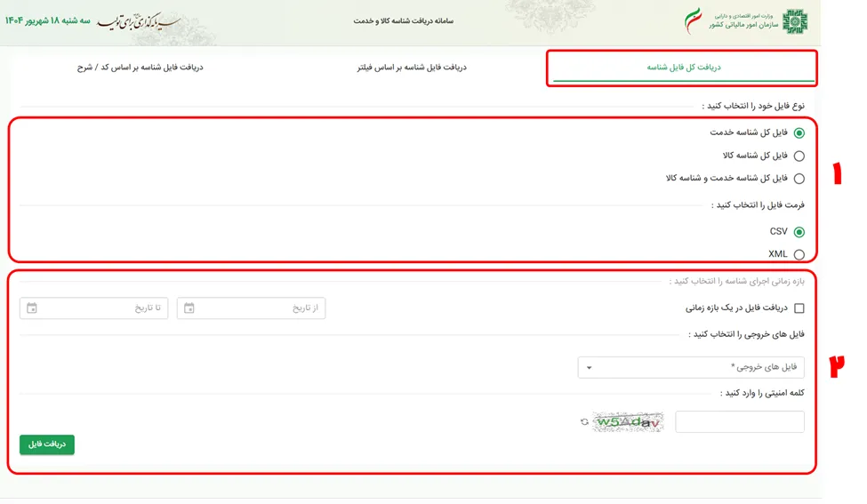867x504 pixels.
Task: Open the 'از تاریخ' calendar icon
Action: 189,308
